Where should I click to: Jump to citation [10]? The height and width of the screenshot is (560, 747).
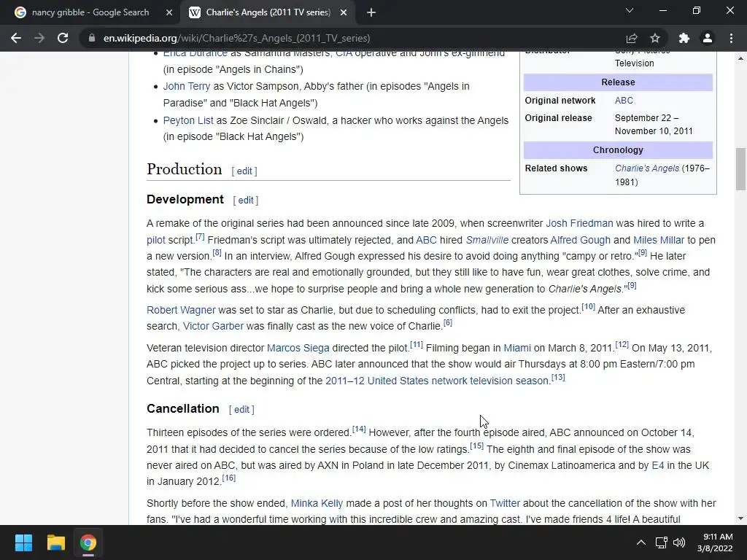tap(589, 307)
